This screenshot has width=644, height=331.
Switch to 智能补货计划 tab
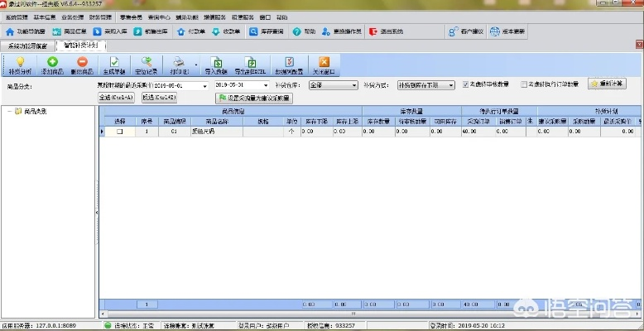(x=80, y=46)
